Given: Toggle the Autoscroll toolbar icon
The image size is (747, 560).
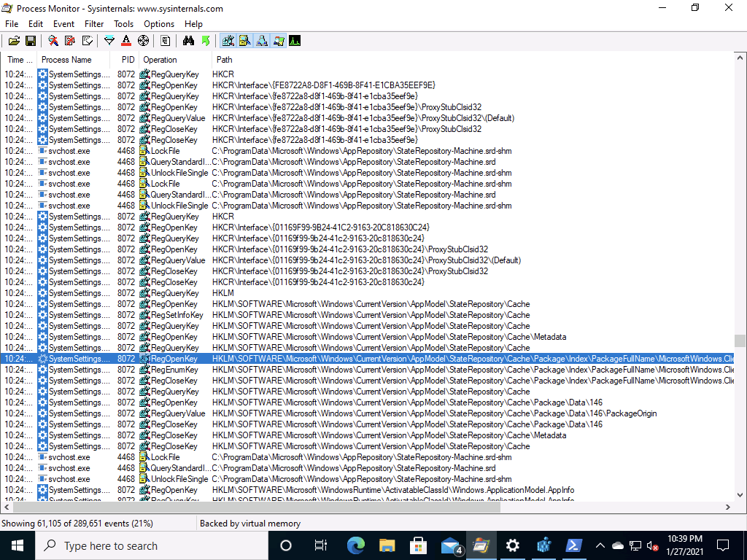Looking at the screenshot, I should pos(70,41).
